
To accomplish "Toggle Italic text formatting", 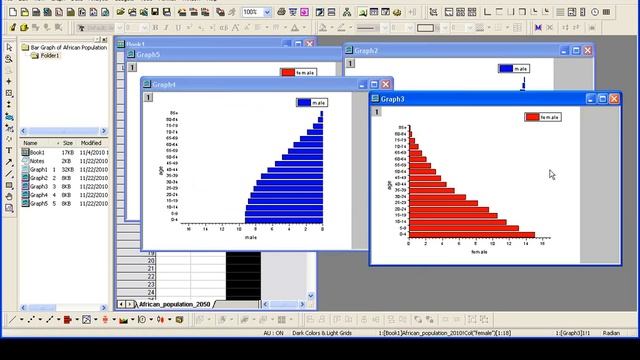I will point(166,28).
